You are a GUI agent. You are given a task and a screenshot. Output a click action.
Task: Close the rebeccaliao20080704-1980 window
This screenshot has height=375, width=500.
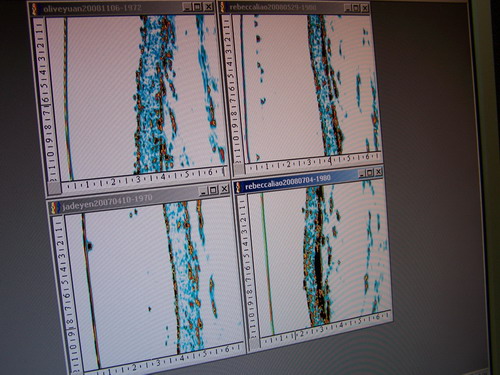[378, 172]
